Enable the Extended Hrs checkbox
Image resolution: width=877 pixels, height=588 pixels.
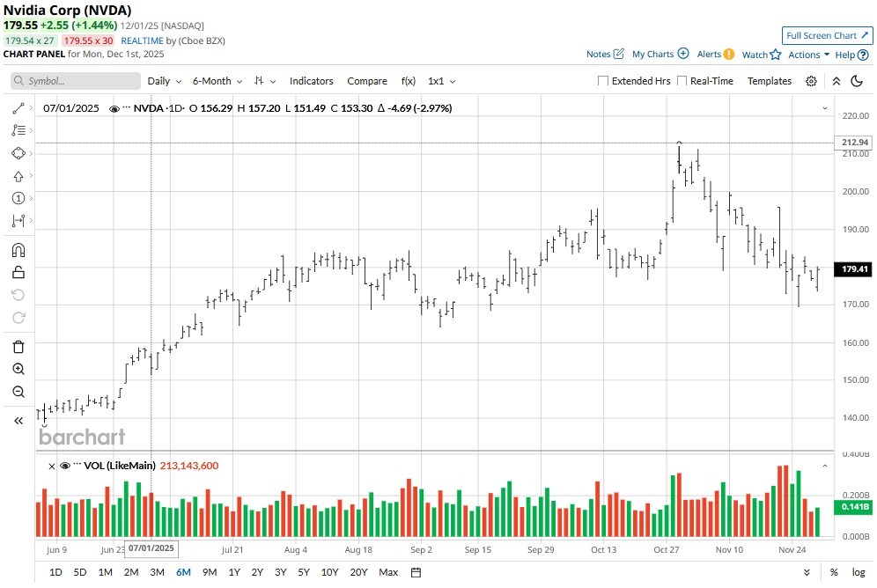tap(603, 81)
